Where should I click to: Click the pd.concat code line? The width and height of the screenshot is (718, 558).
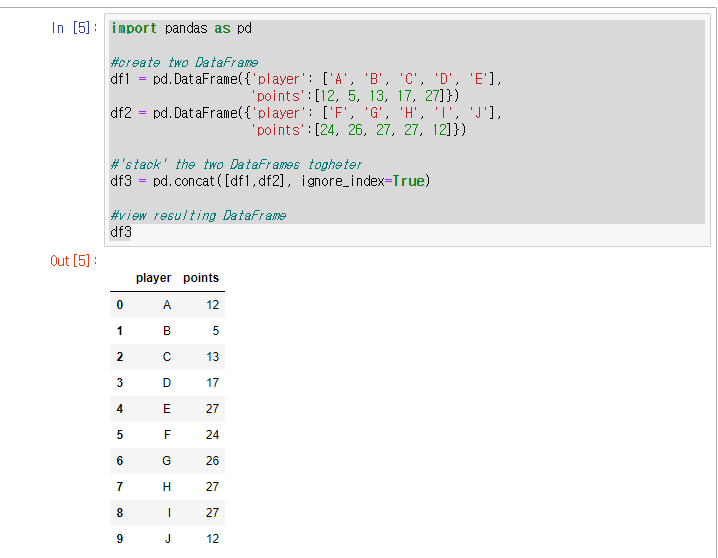[x=270, y=181]
